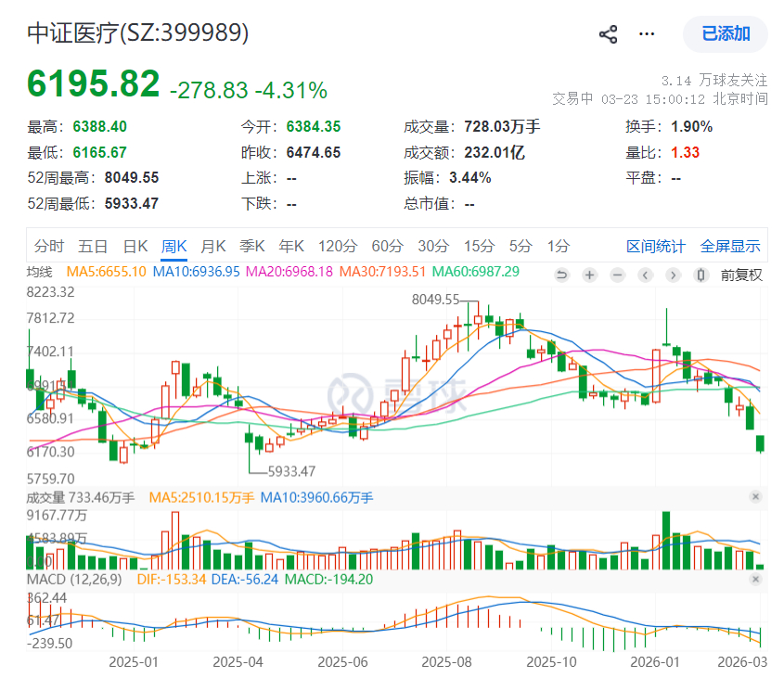Click the 52周最高 8049.55 value
Image resolution: width=784 pixels, height=678 pixels.
(132, 177)
